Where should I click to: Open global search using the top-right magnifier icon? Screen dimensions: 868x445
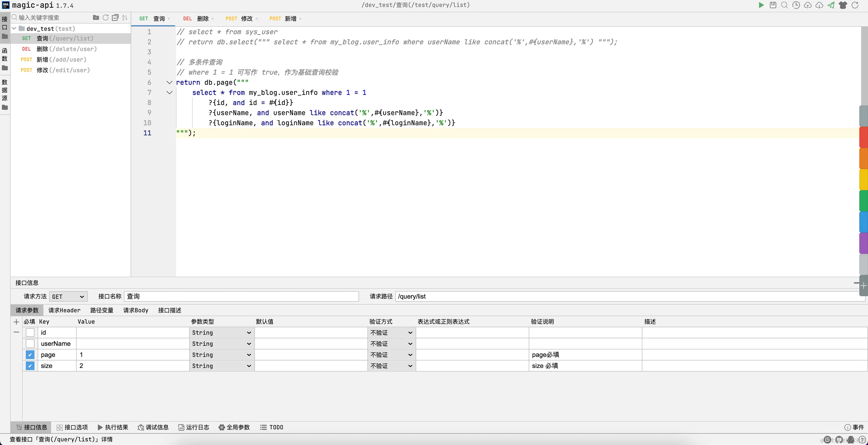784,5
